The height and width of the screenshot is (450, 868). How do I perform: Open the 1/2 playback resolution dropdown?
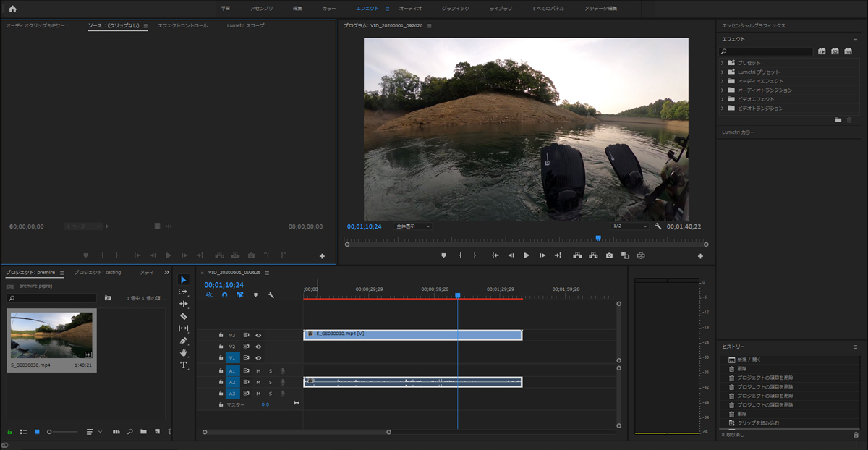[630, 226]
